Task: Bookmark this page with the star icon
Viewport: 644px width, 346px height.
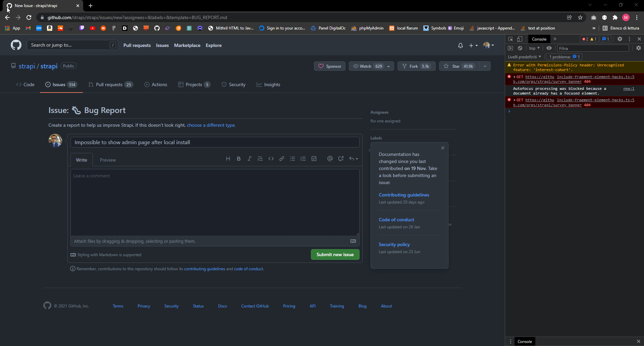Action: 580,17
